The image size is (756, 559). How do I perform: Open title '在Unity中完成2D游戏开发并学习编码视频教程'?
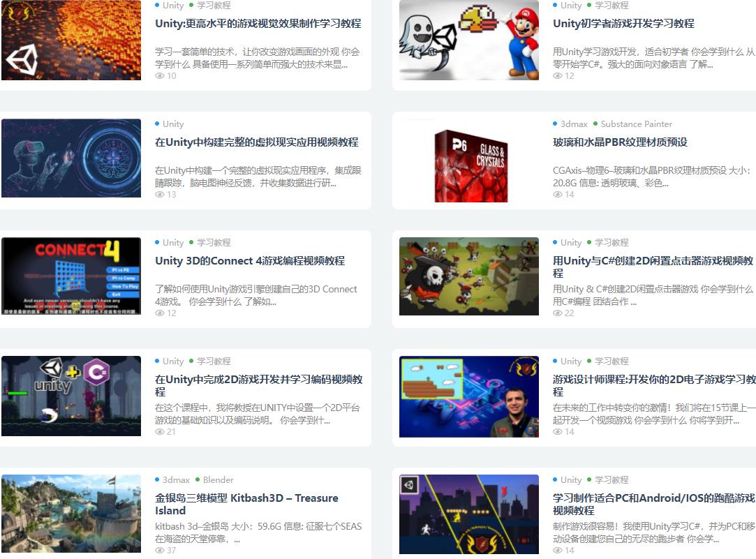pos(259,385)
